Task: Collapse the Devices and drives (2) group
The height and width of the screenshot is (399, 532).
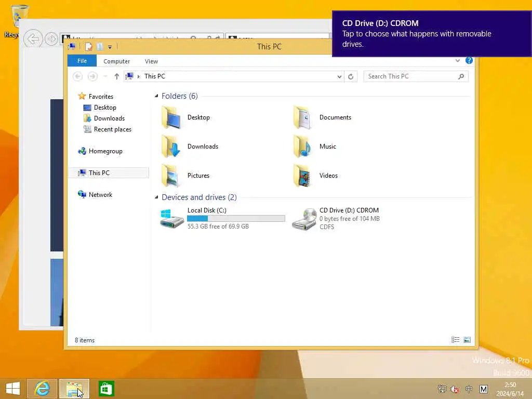Action: point(156,197)
